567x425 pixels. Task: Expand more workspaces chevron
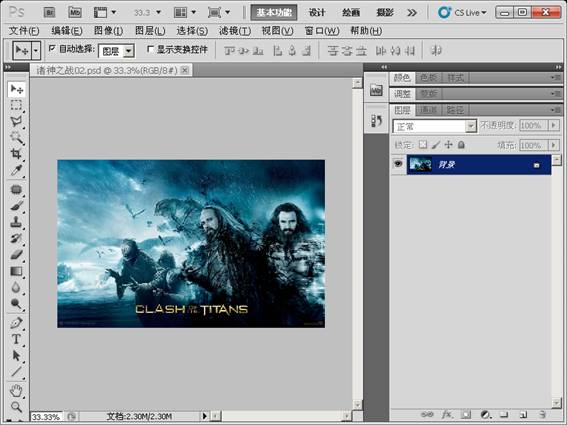point(412,13)
